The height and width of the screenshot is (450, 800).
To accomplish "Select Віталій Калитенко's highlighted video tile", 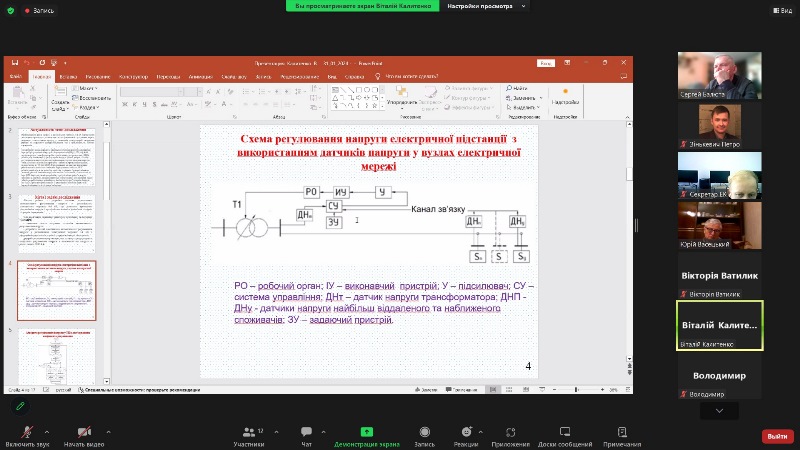I will point(719,326).
